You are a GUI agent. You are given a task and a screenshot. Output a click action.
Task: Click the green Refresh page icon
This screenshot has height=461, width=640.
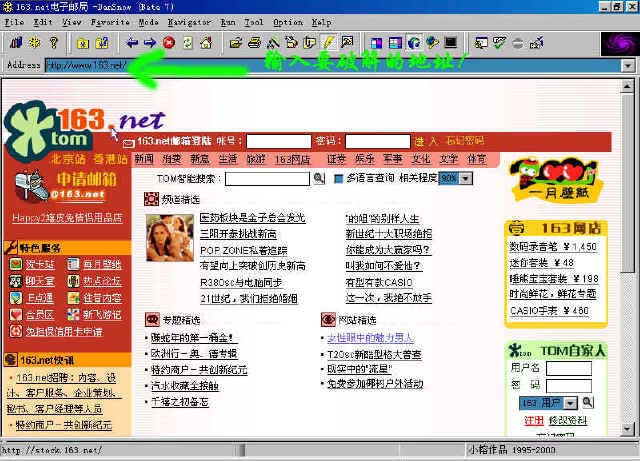pyautogui.click(x=187, y=42)
